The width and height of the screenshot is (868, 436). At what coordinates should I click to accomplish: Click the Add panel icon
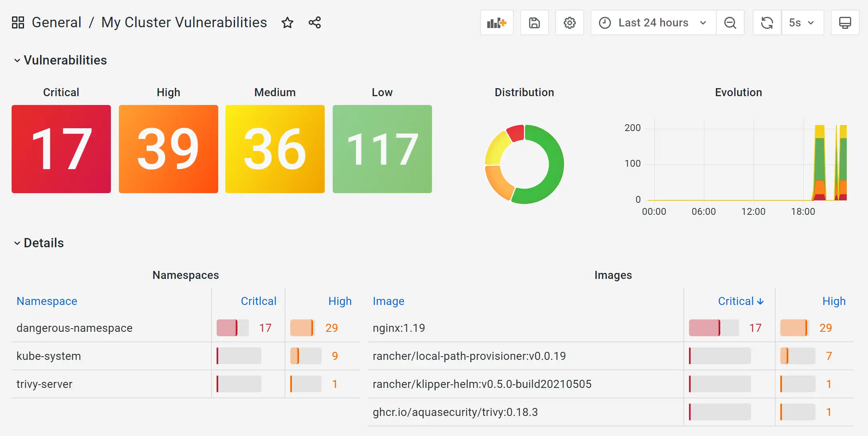click(496, 23)
